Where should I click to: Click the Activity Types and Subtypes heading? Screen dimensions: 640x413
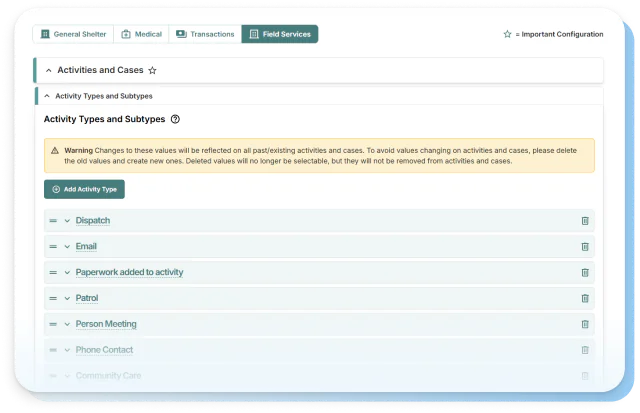pyautogui.click(x=104, y=119)
